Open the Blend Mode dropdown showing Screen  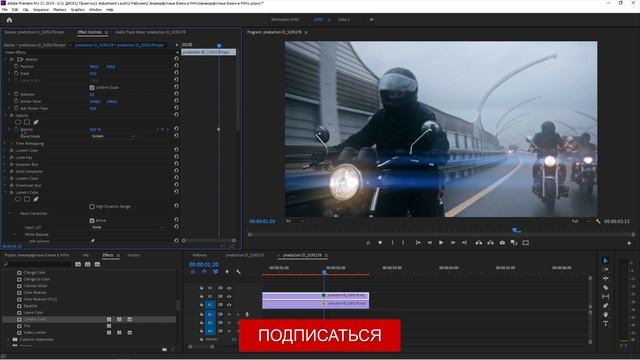point(113,136)
